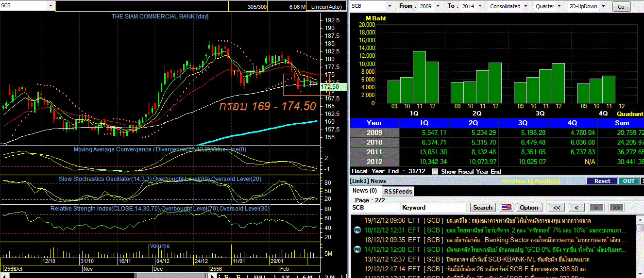
Task: Click the OUT button
Action: point(628,181)
